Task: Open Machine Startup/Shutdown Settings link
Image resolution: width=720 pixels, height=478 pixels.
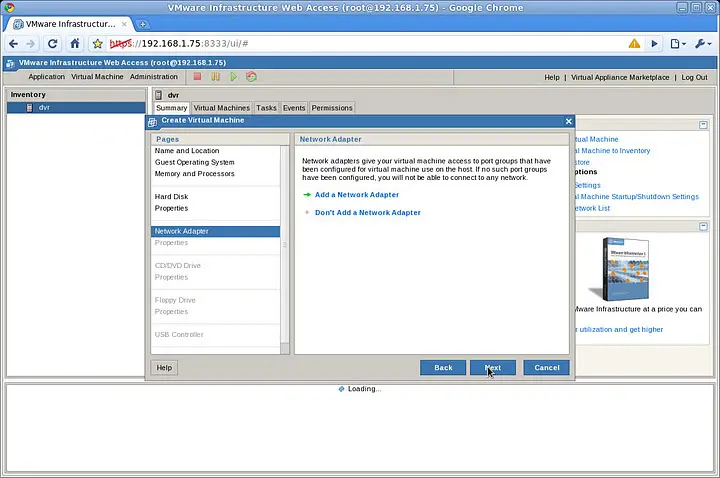Action: click(636, 197)
